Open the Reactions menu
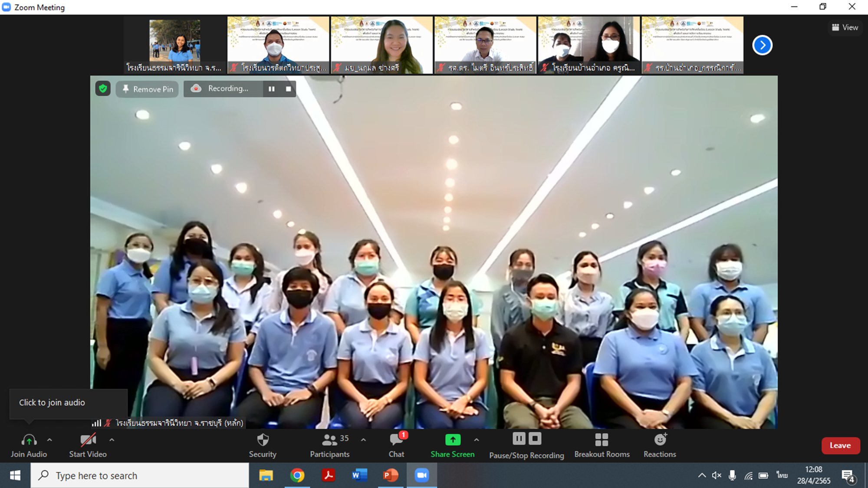This screenshot has height=488, width=868. 660,445
